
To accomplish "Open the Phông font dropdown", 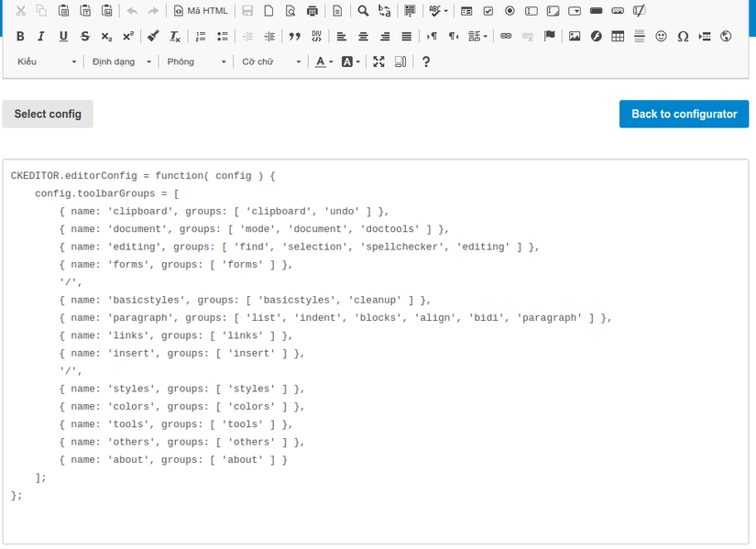I will pyautogui.click(x=196, y=61).
